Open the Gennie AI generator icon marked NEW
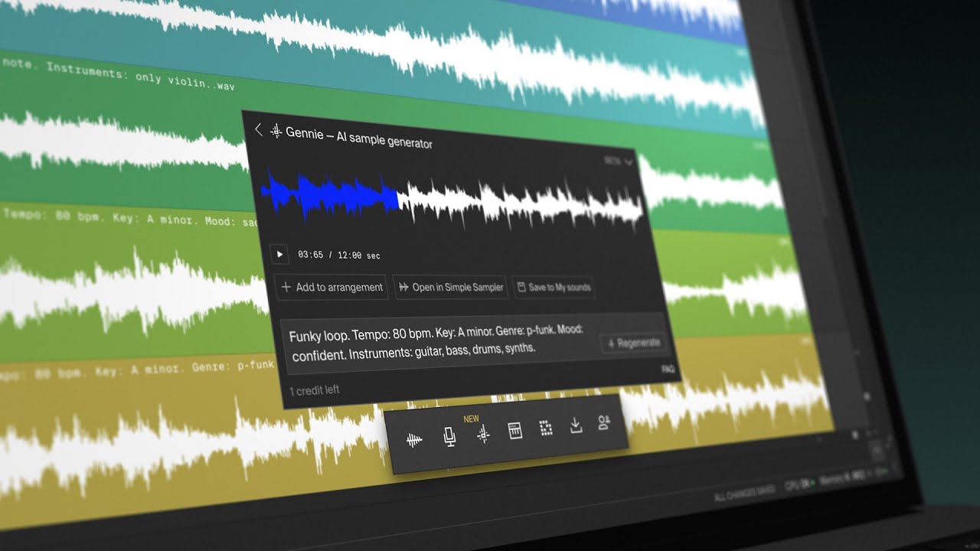Viewport: 980px width, 551px height. (483, 434)
